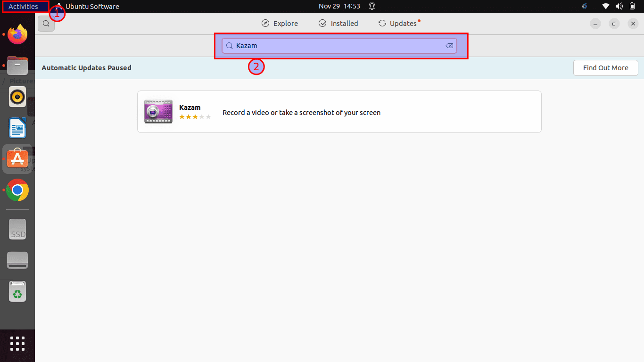Open the Nov 29 14:53 clock menu
This screenshot has height=362, width=644.
click(x=339, y=6)
